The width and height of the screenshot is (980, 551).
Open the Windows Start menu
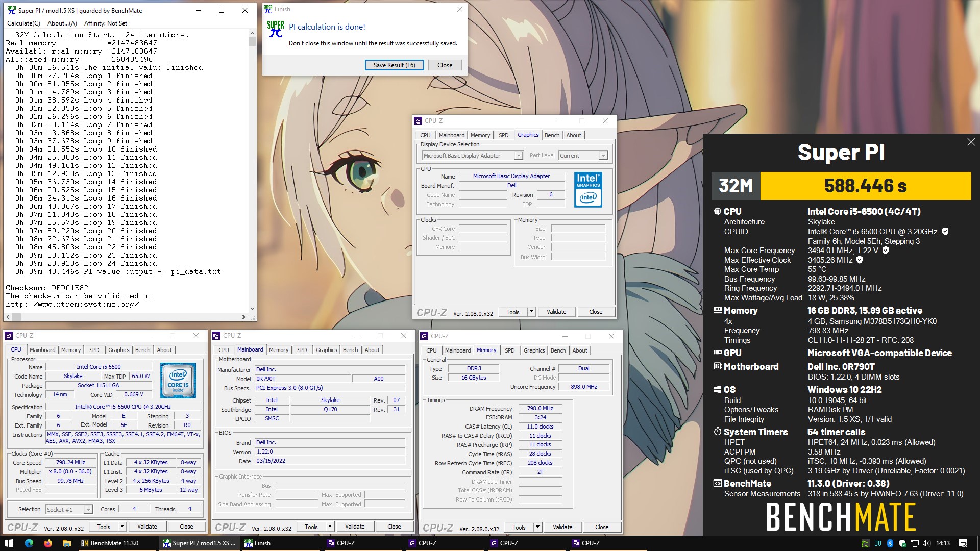click(x=9, y=543)
